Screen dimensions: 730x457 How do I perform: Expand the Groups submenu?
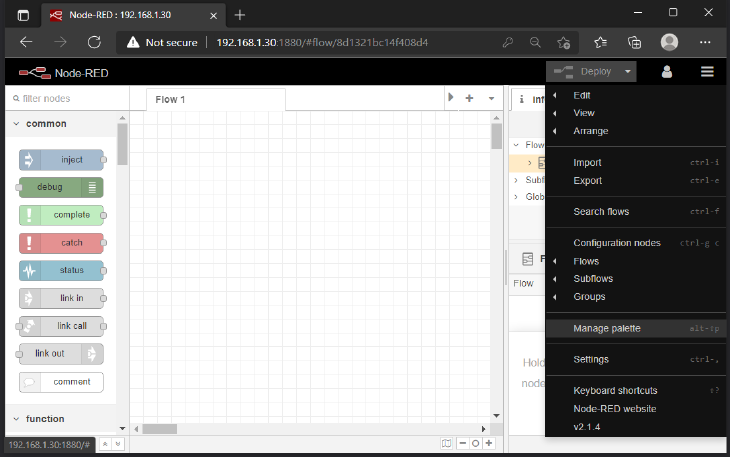pos(635,297)
